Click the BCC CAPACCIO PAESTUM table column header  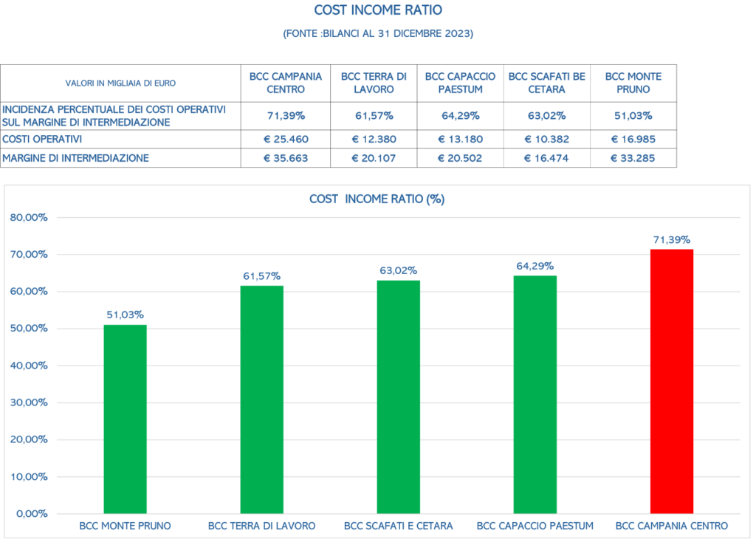[x=461, y=83]
